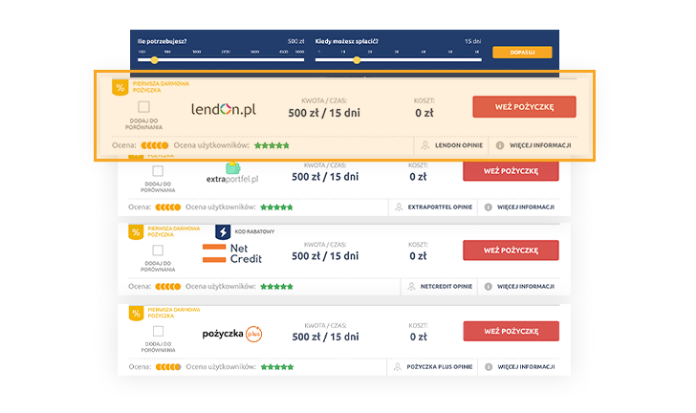Image resolution: width=696 pixels, height=413 pixels.
Task: Click the percent badge on lendon.pl offer
Action: [x=120, y=87]
